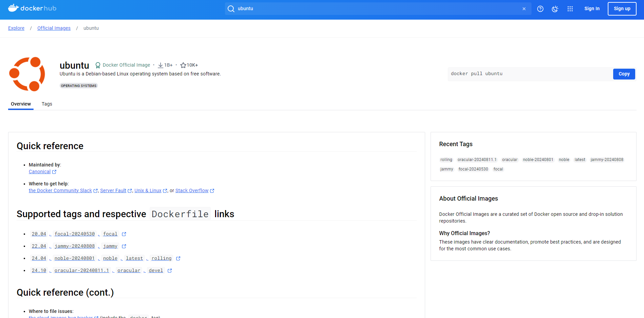Open the Server Fault link
Screen dimensions: 644x318
(x=113, y=191)
